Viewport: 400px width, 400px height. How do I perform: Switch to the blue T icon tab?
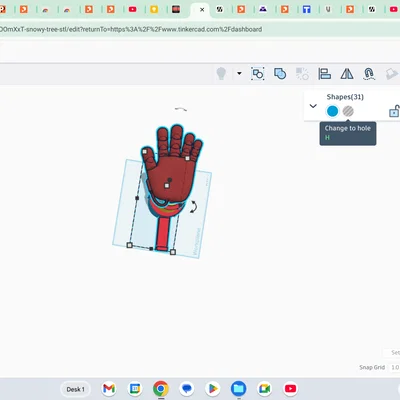[x=306, y=9]
